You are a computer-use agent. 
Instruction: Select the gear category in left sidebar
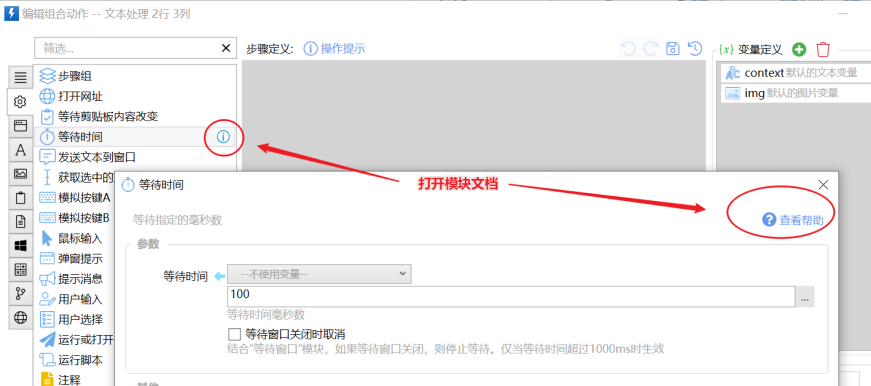(21, 102)
